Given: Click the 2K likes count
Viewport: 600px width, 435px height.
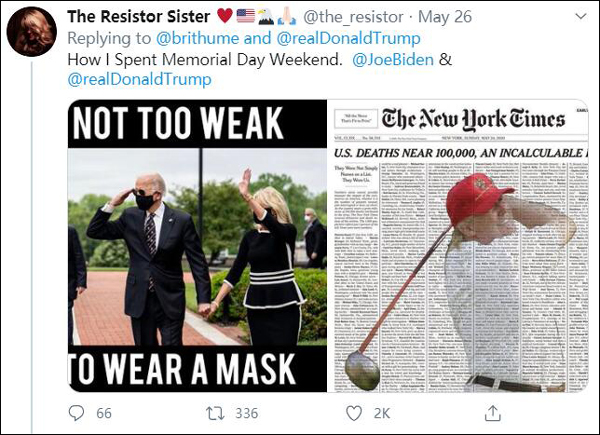Looking at the screenshot, I should pyautogui.click(x=383, y=413).
